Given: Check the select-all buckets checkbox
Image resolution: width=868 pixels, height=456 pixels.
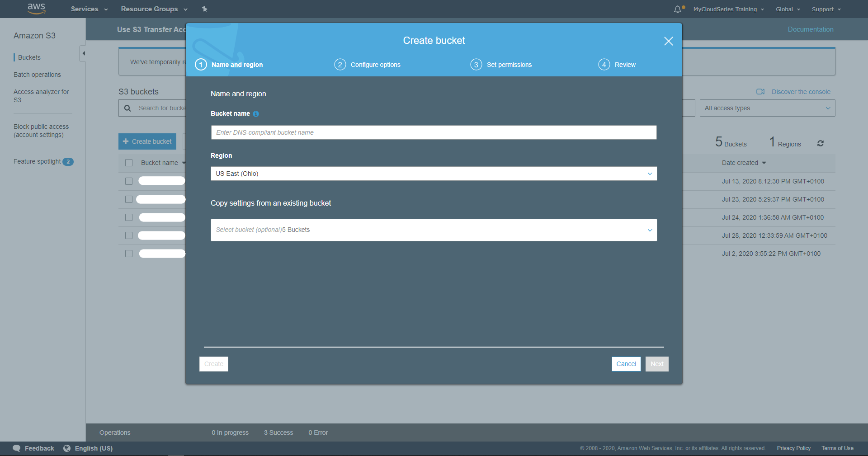Looking at the screenshot, I should [129, 163].
